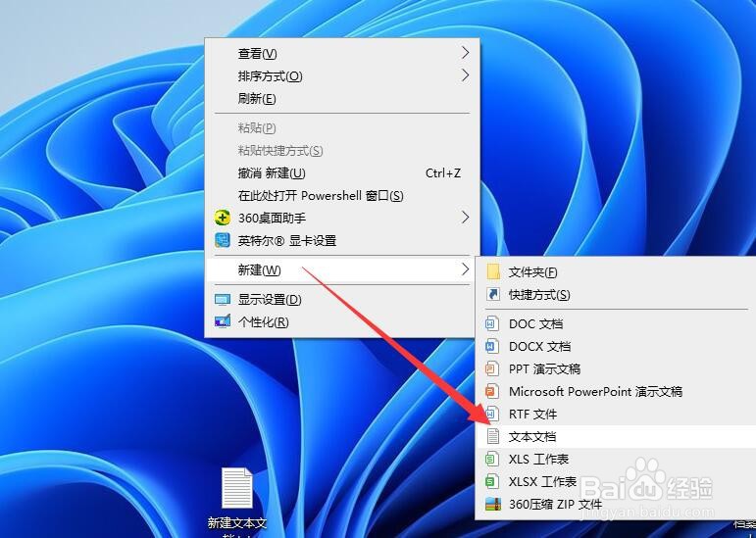Create new RTF 文件
The width and height of the screenshot is (756, 538).
coord(616,415)
